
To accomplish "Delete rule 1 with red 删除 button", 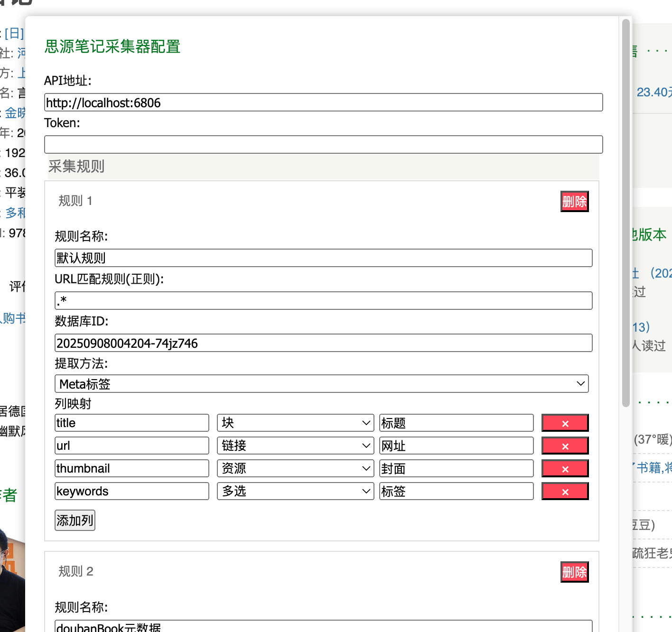I will point(574,202).
